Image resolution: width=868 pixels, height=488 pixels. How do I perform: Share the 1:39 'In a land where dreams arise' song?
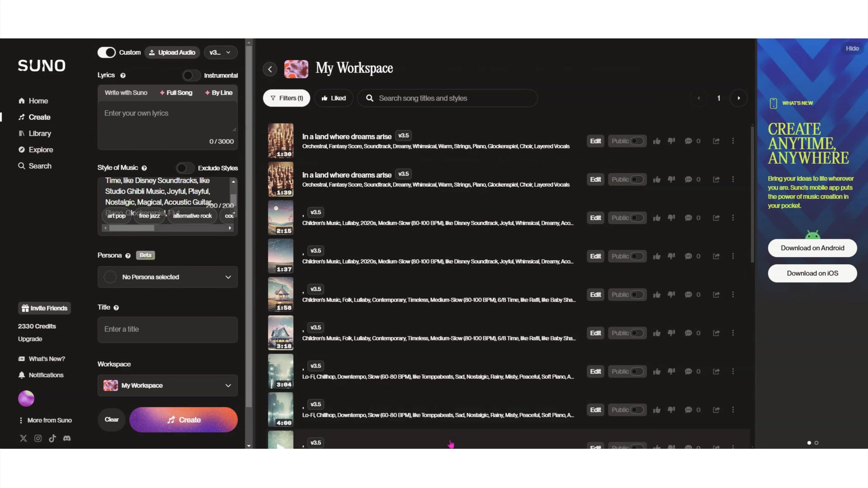(x=716, y=179)
